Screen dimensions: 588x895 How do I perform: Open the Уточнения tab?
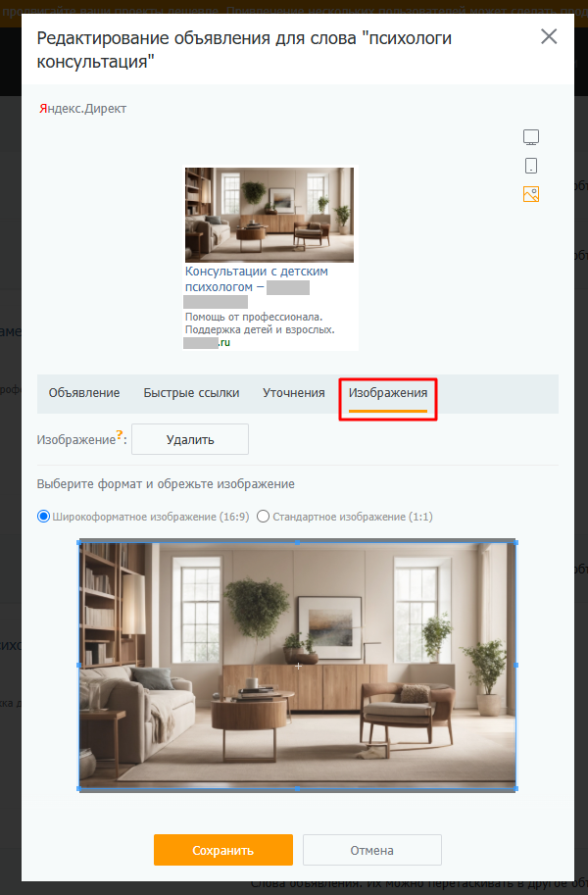pos(293,393)
